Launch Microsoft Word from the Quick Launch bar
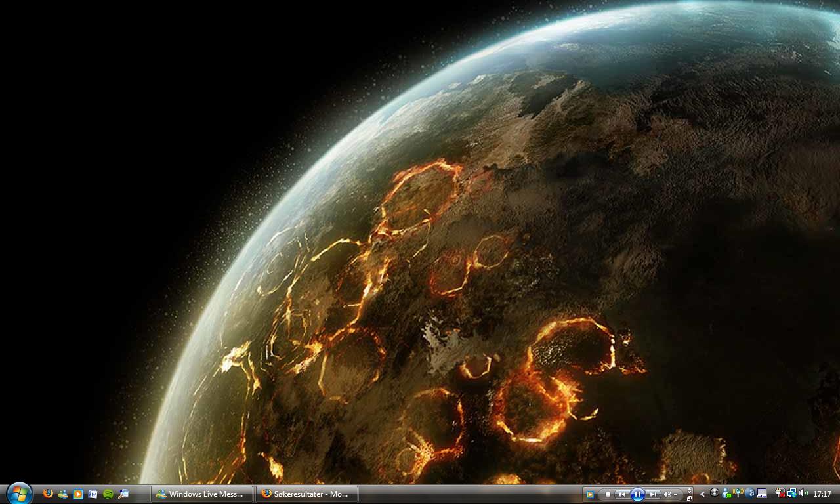This screenshot has height=504, width=840. point(93,493)
